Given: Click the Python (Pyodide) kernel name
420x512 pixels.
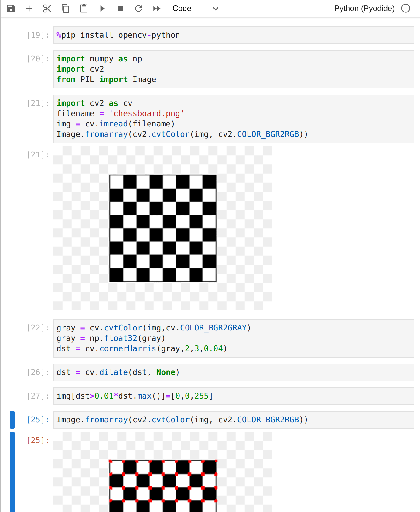Looking at the screenshot, I should [x=364, y=9].
